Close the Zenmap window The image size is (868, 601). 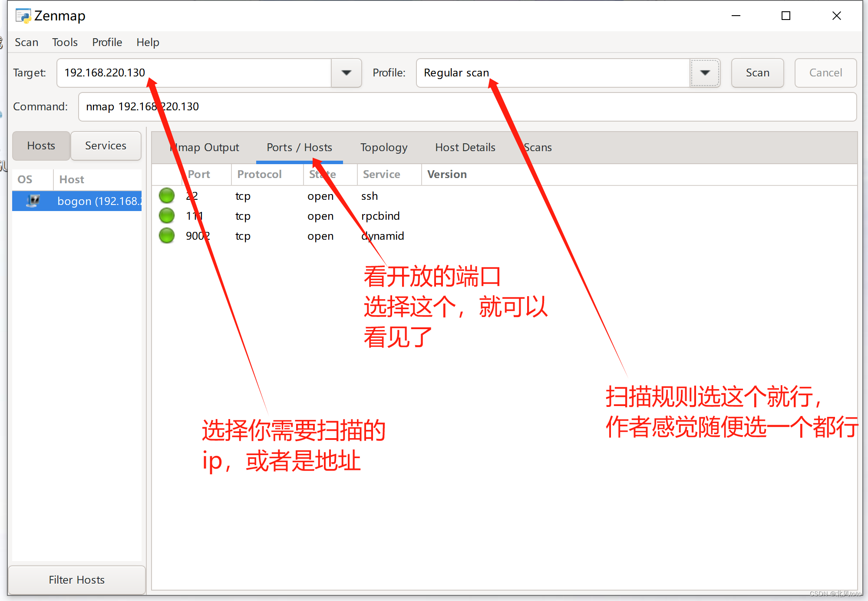pyautogui.click(x=836, y=16)
